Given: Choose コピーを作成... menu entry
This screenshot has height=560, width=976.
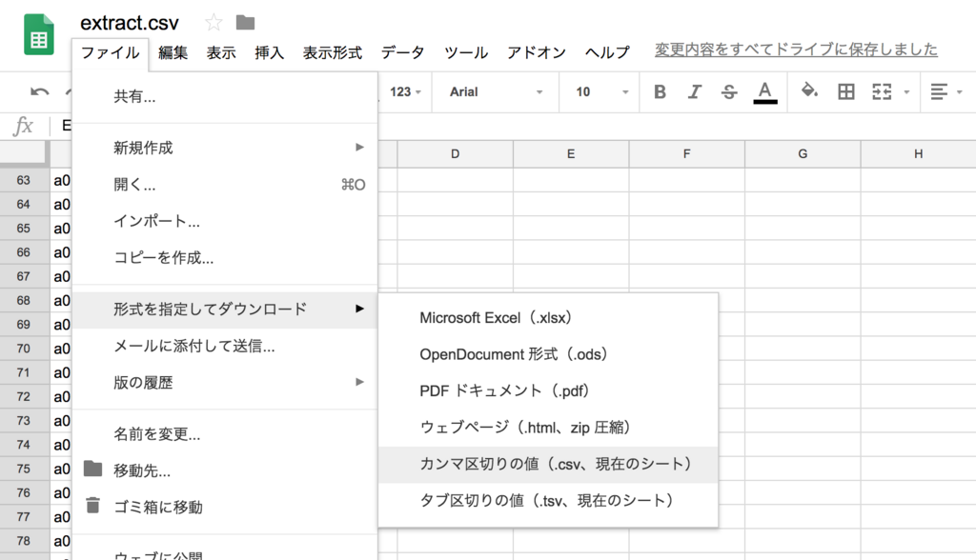Looking at the screenshot, I should [225, 257].
